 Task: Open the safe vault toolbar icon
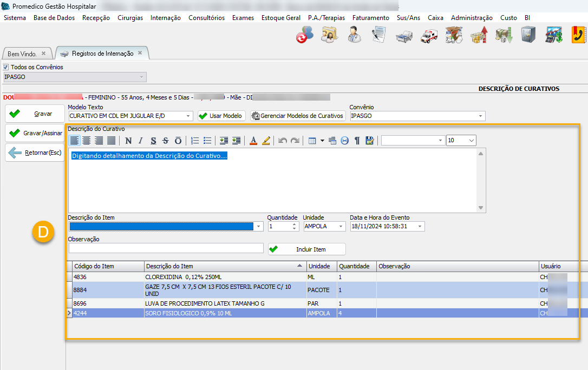[x=528, y=36]
